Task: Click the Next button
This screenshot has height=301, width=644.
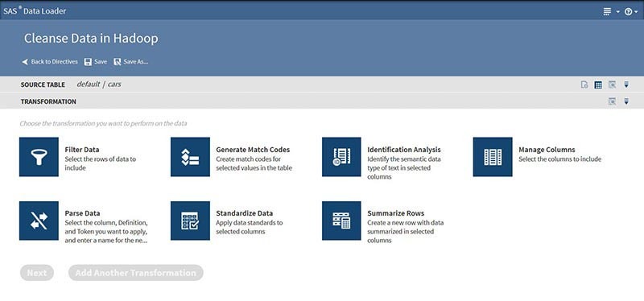Action: 37,273
